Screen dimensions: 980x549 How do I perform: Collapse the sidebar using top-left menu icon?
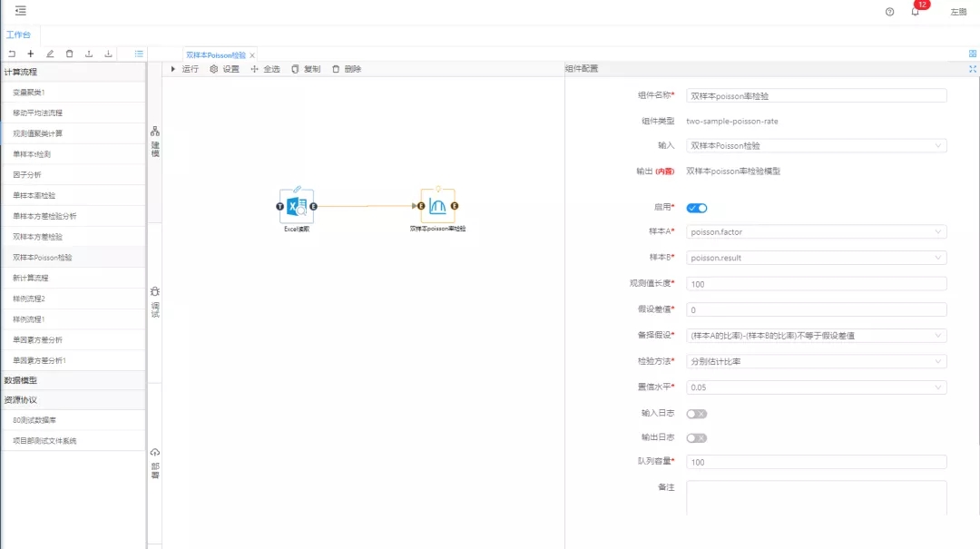(20, 11)
